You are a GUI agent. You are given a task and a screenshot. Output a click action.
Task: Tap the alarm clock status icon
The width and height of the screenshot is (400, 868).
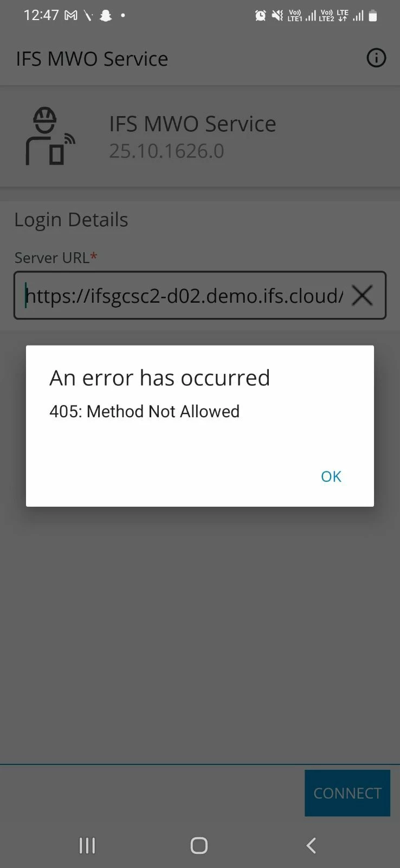[260, 16]
